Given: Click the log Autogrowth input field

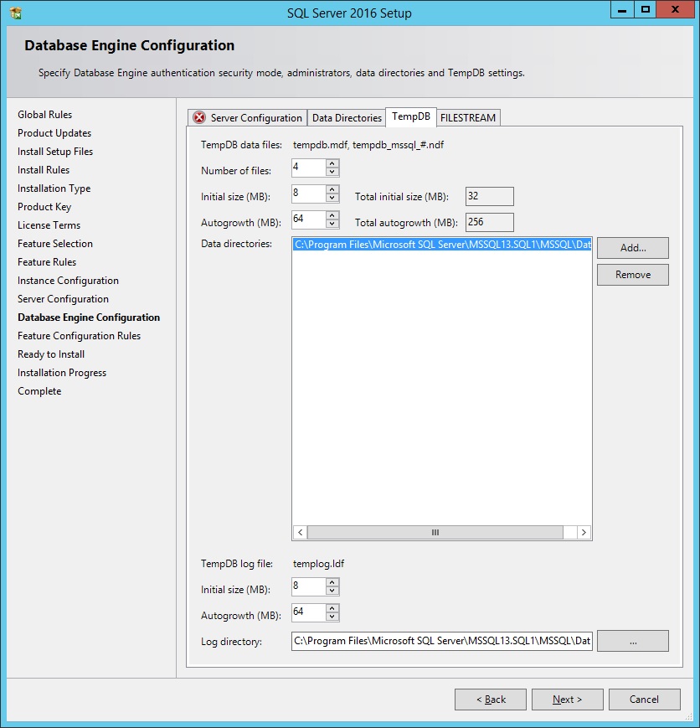Looking at the screenshot, I should point(309,612).
